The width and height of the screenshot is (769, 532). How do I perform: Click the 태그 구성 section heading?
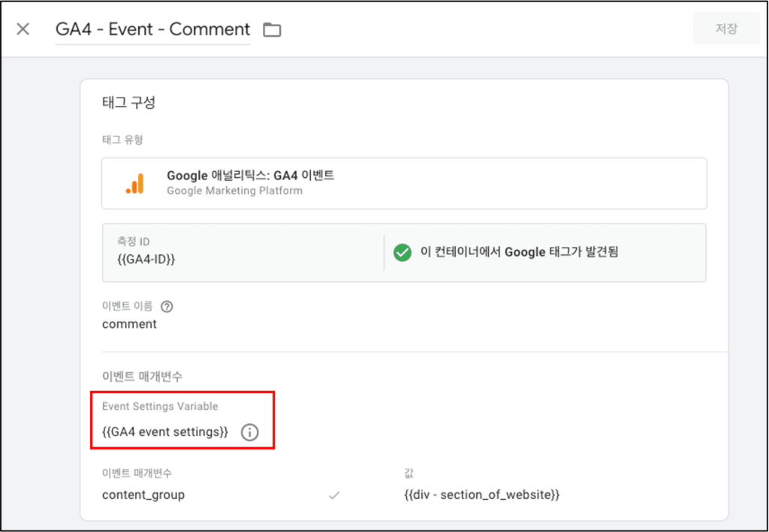click(x=129, y=102)
